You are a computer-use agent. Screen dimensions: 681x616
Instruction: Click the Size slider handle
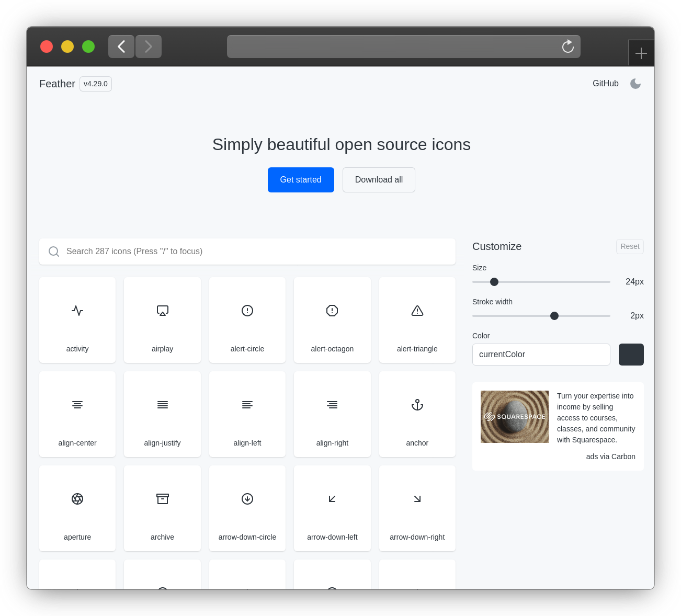[x=494, y=282]
